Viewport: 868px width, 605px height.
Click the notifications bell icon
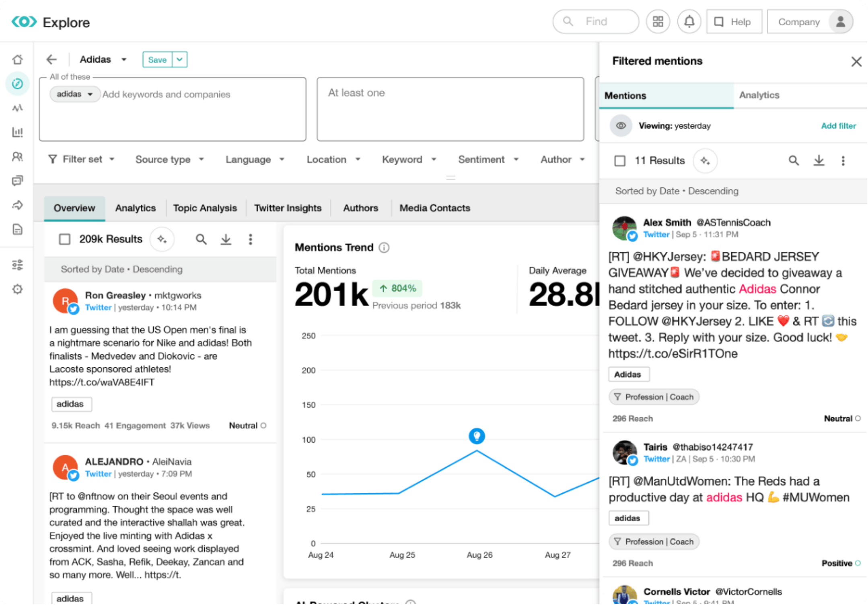pos(689,22)
